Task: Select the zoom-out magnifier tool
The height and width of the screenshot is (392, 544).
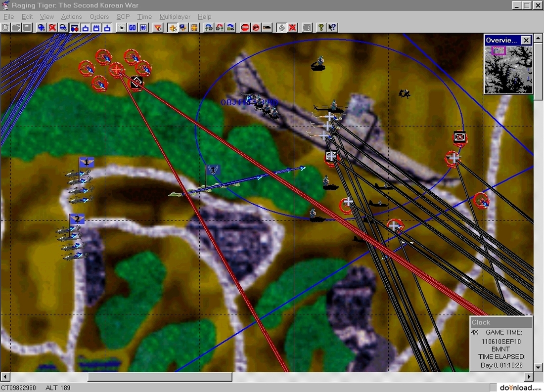Action: tap(63, 27)
